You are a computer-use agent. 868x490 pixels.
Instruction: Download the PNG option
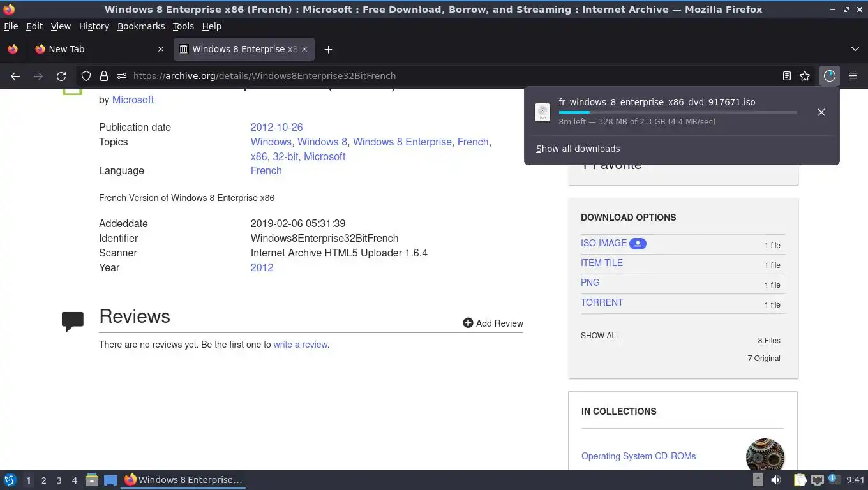pyautogui.click(x=590, y=283)
